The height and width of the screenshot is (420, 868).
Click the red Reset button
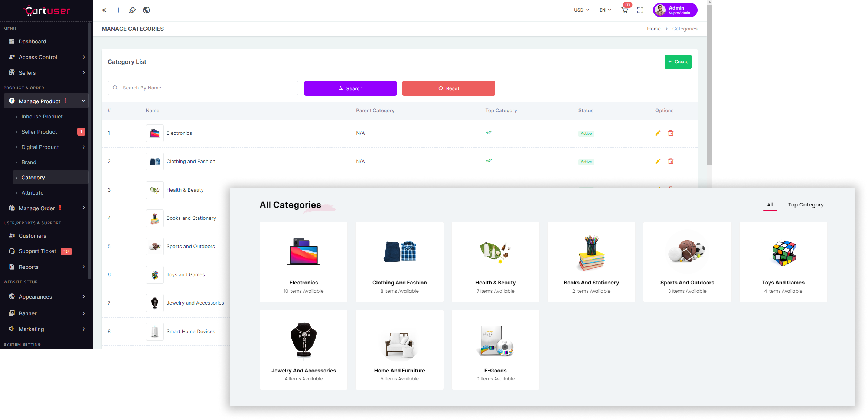click(448, 88)
